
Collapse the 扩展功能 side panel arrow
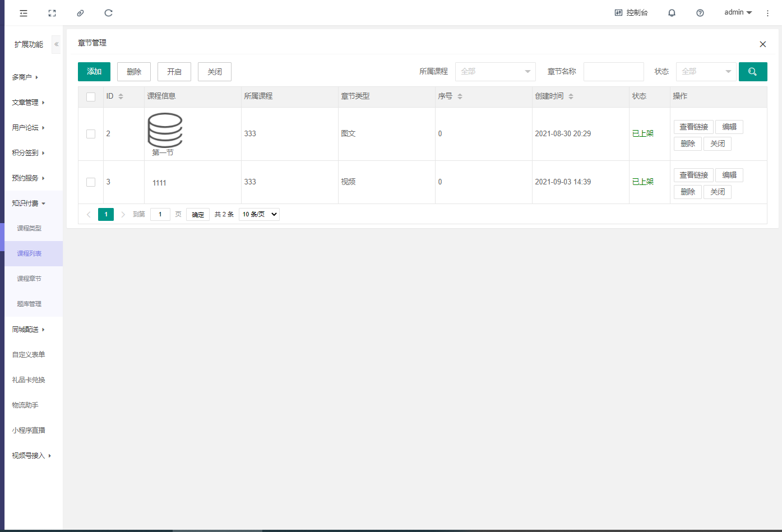56,44
